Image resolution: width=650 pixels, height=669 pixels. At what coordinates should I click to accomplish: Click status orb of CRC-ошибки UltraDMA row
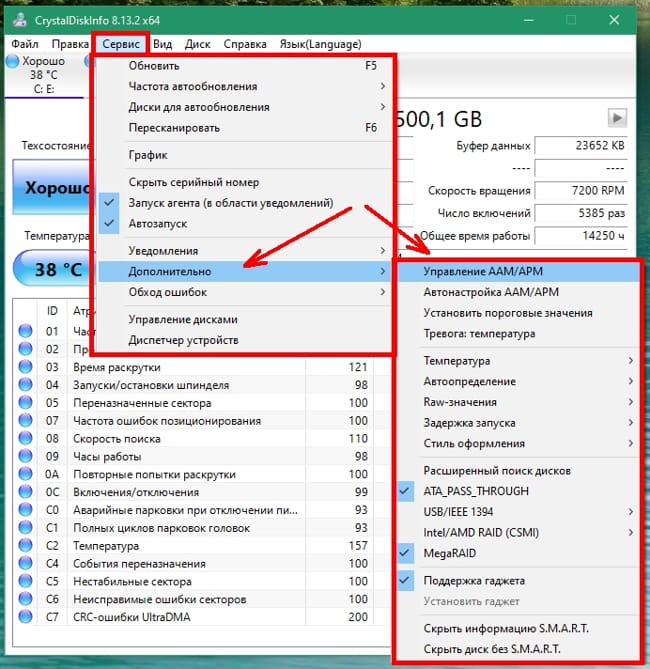[x=26, y=617]
